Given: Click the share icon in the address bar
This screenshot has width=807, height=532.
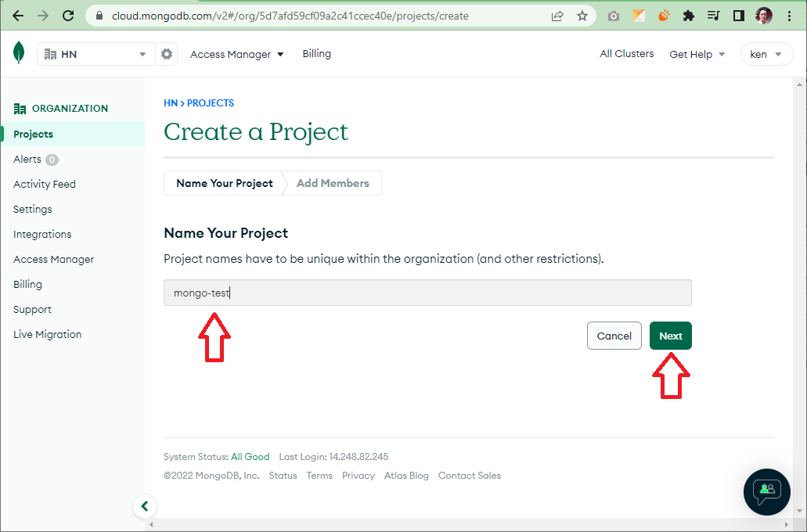Looking at the screenshot, I should (557, 15).
